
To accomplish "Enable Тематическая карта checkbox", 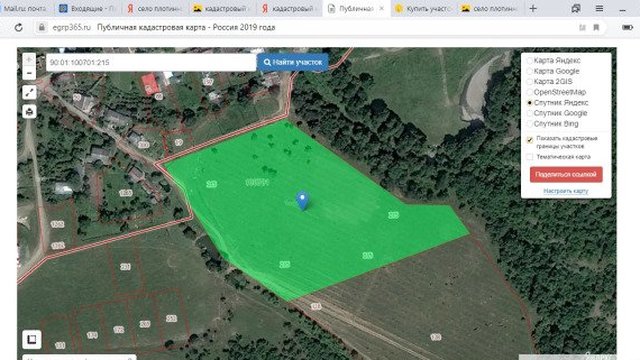I will [x=530, y=157].
